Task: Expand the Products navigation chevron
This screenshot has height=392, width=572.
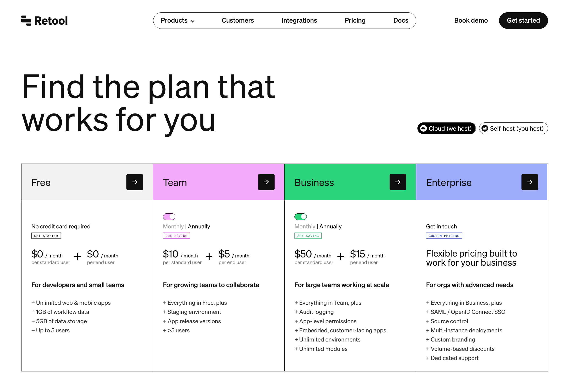Action: pos(193,21)
